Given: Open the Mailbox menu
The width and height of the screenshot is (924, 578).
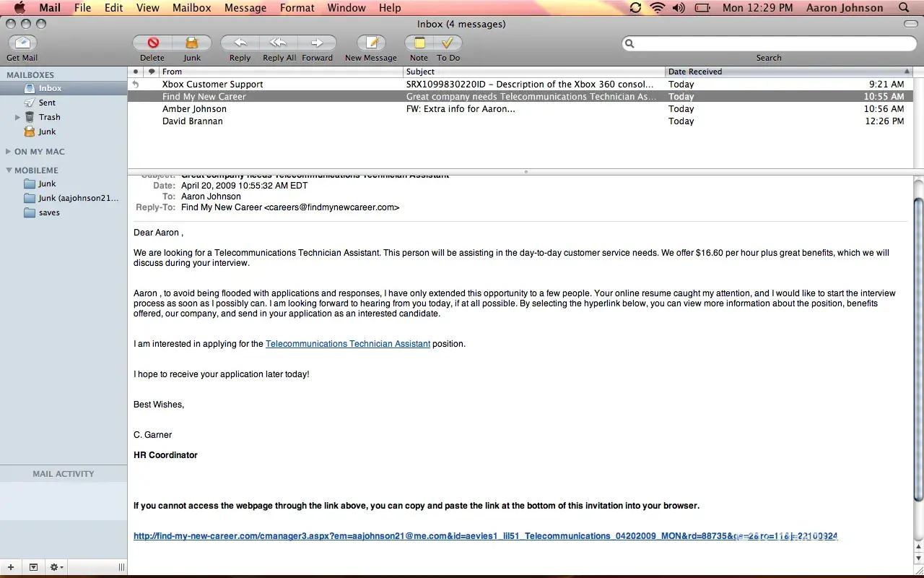Looking at the screenshot, I should (x=192, y=8).
